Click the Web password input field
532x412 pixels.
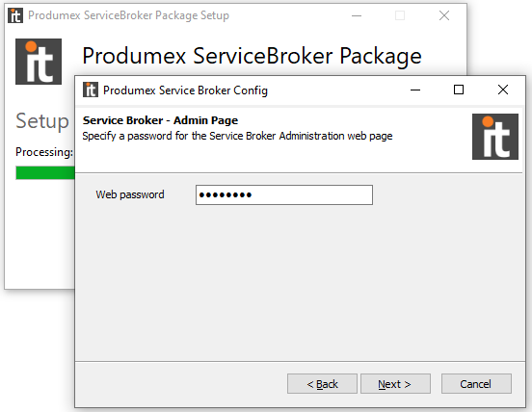coord(284,194)
